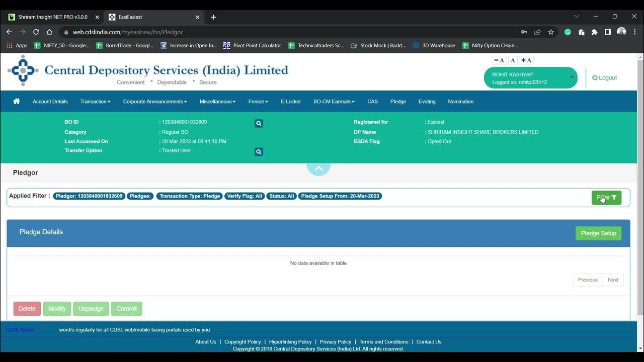Click the Commit button
Image resolution: width=644 pixels, height=362 pixels.
(x=127, y=309)
